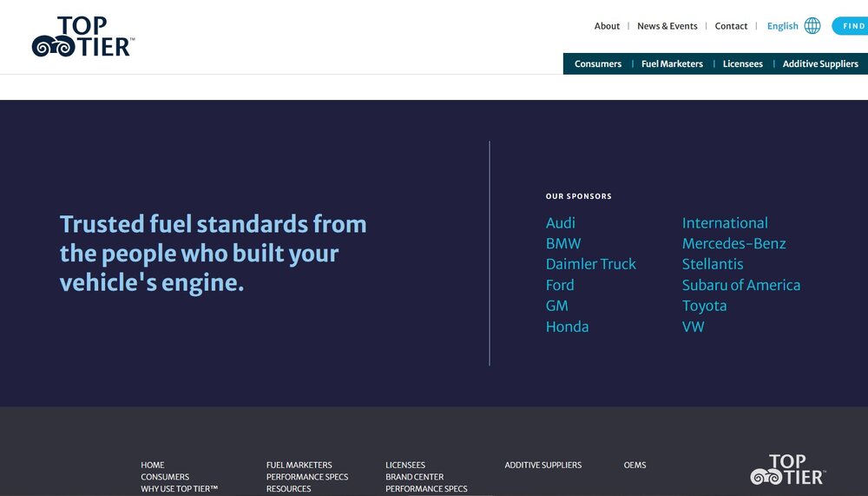Viewport: 868px width, 496px height.
Task: Click the footer LICENSEES link
Action: tap(405, 465)
